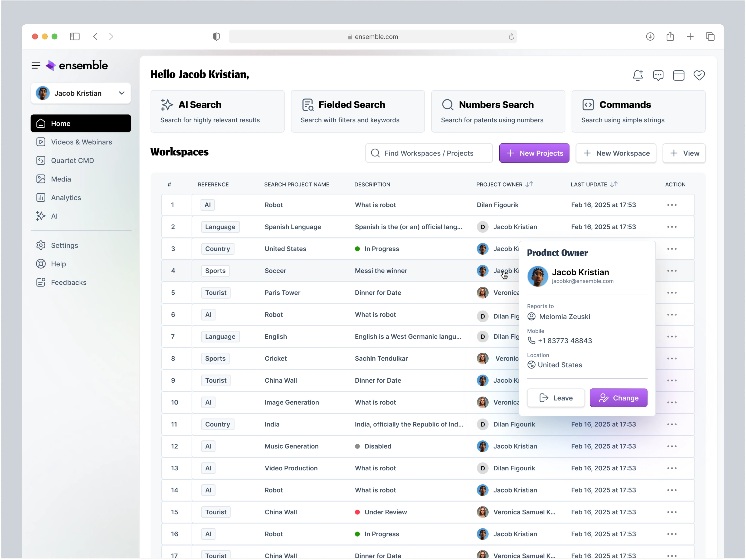Click the View button

coord(684,153)
